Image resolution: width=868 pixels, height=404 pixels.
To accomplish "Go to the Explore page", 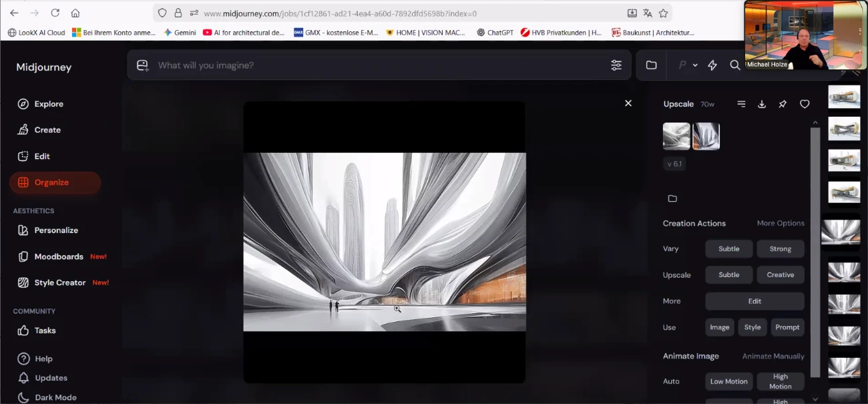I will pyautogui.click(x=49, y=104).
